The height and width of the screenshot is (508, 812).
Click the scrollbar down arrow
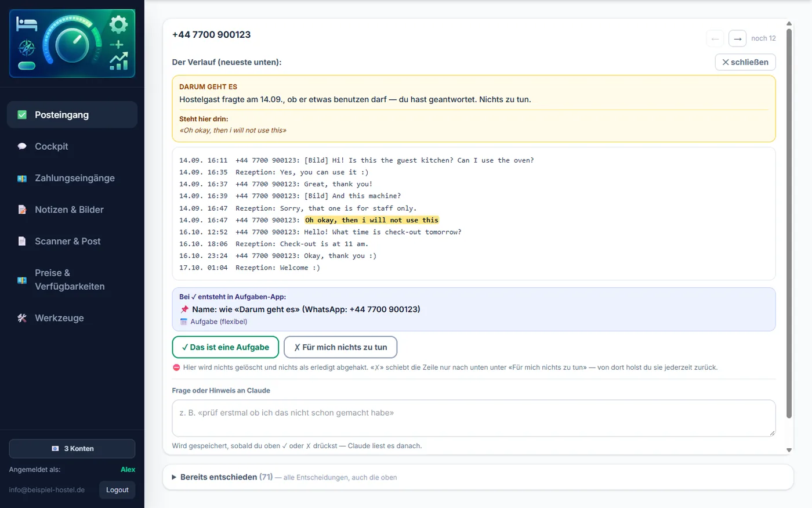point(789,450)
